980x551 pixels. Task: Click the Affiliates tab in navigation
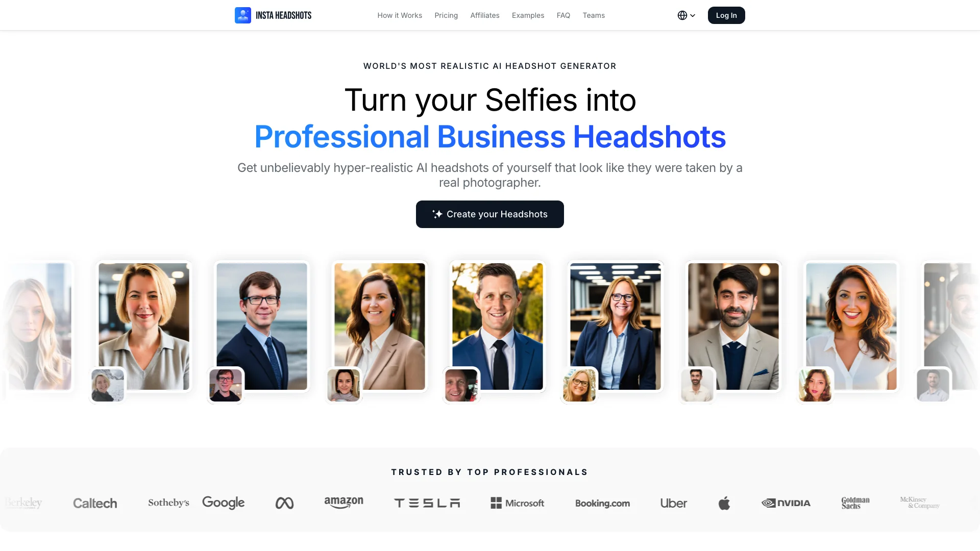pyautogui.click(x=484, y=15)
